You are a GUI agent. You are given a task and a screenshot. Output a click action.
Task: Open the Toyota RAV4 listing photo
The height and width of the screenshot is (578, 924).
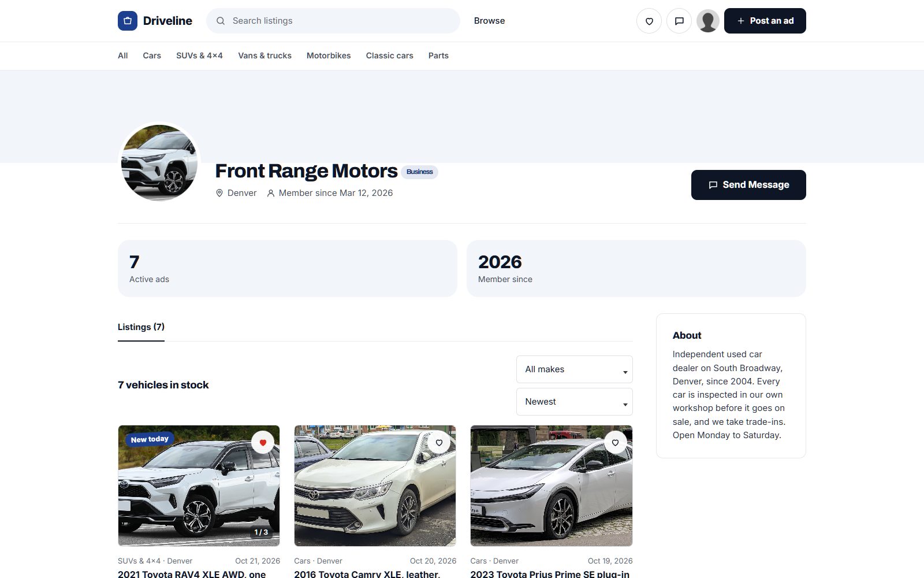click(x=199, y=486)
